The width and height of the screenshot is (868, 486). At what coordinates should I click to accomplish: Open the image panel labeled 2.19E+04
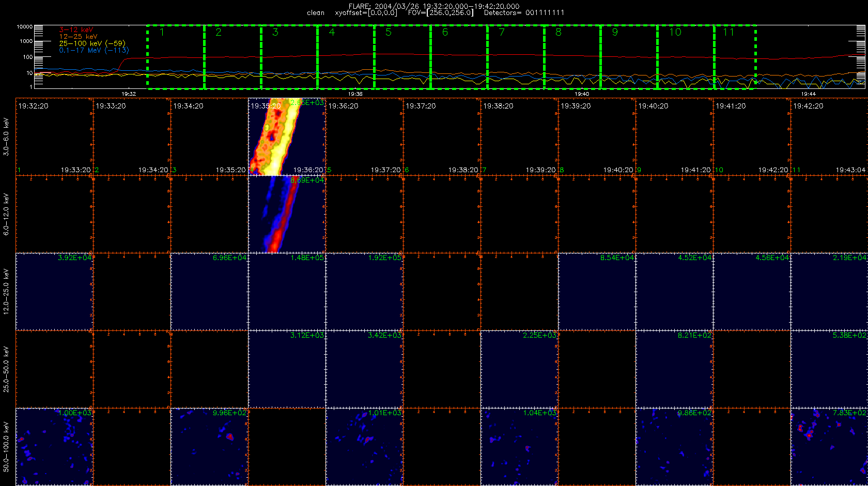[829, 292]
